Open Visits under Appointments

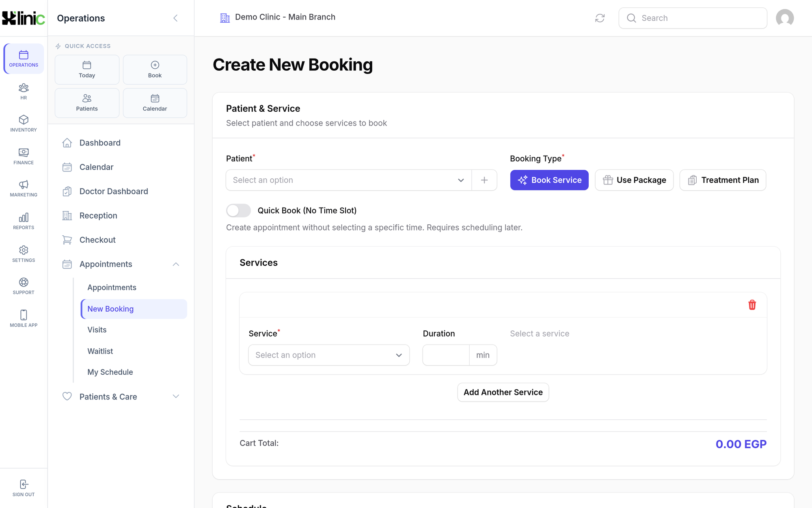tap(134, 330)
